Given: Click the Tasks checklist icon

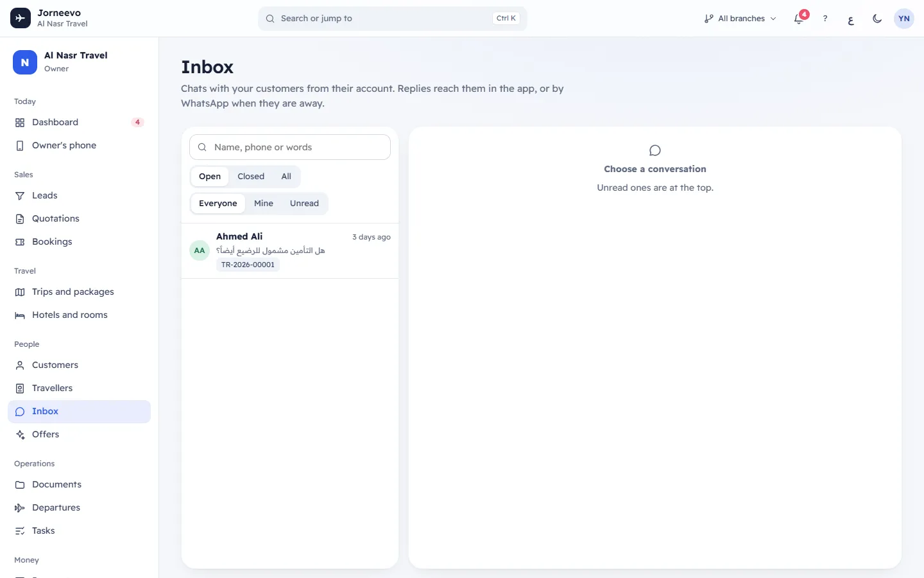Looking at the screenshot, I should [20, 531].
